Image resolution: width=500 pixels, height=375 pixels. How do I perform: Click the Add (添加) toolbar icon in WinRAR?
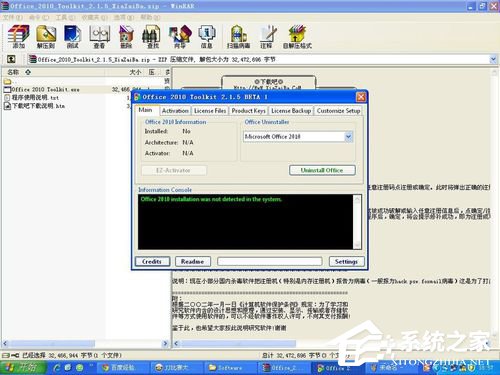coord(18,36)
